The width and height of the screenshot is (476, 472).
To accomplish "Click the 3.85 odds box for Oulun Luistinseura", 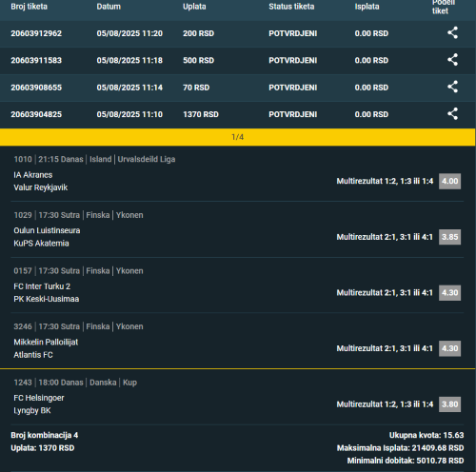I will tap(449, 237).
